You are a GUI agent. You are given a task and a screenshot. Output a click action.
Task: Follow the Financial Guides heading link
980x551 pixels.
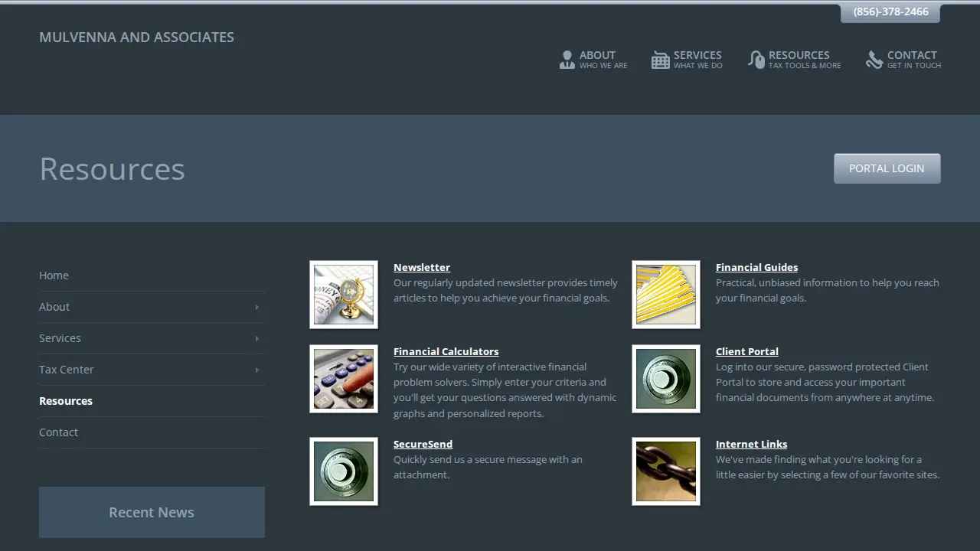(756, 267)
